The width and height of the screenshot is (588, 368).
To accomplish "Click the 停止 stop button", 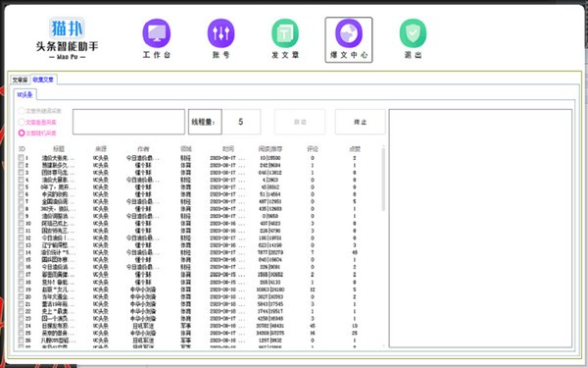I will click(360, 122).
